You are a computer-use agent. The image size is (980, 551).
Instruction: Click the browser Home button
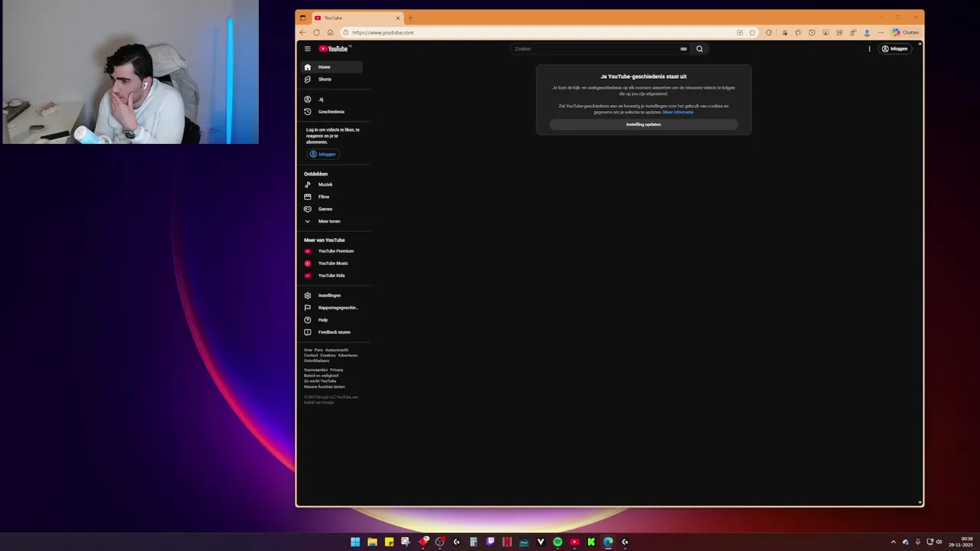pos(330,32)
